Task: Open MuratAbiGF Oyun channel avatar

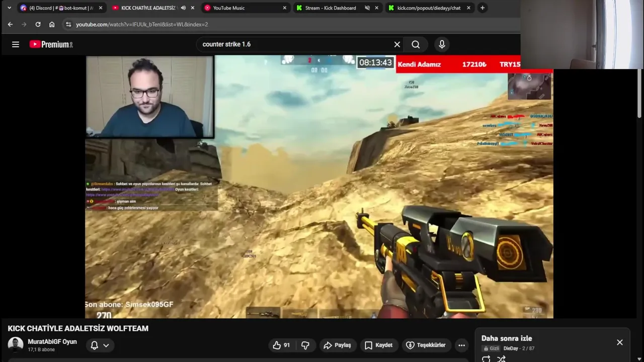Action: tap(16, 345)
